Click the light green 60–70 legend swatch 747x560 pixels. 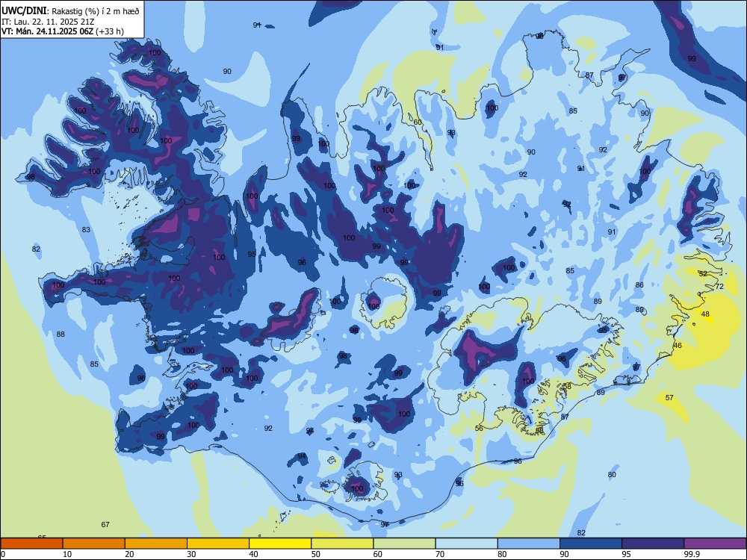point(404,544)
